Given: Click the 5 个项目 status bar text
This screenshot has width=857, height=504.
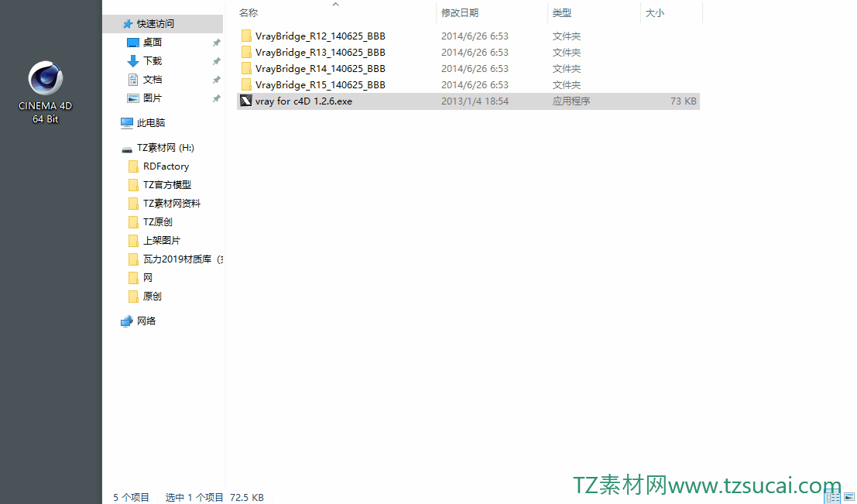Looking at the screenshot, I should click(x=131, y=498).
